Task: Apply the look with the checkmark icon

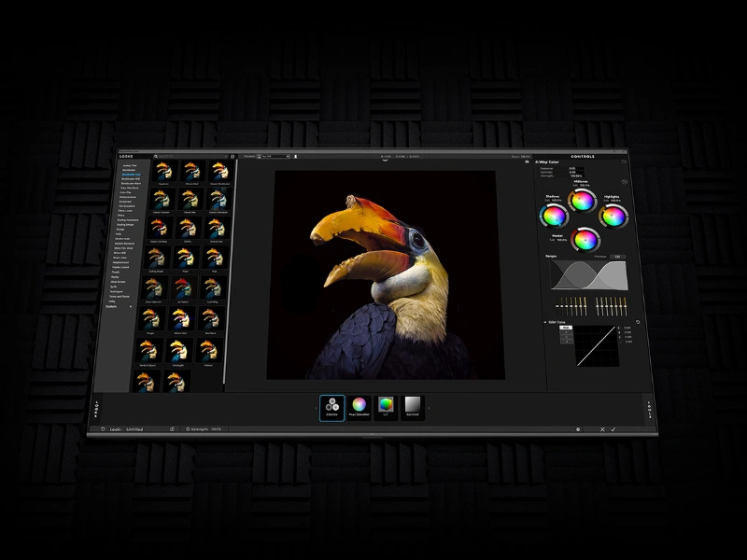Action: pyautogui.click(x=613, y=429)
